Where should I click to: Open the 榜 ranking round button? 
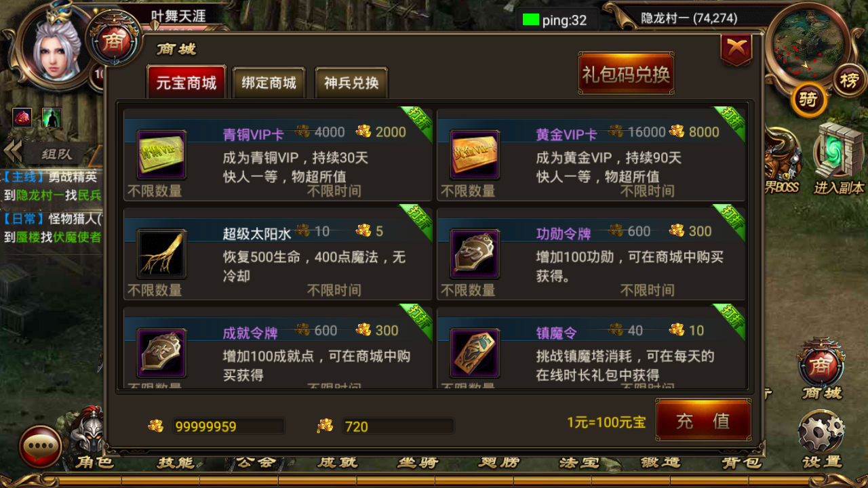[x=849, y=81]
